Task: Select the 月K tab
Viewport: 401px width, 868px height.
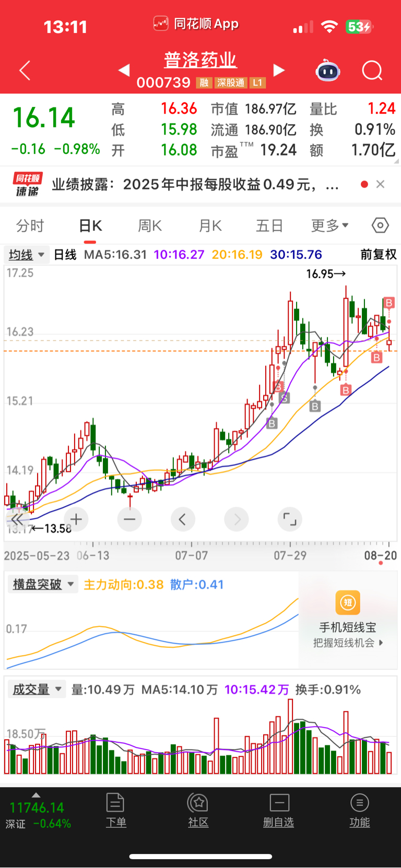Action: 210,226
